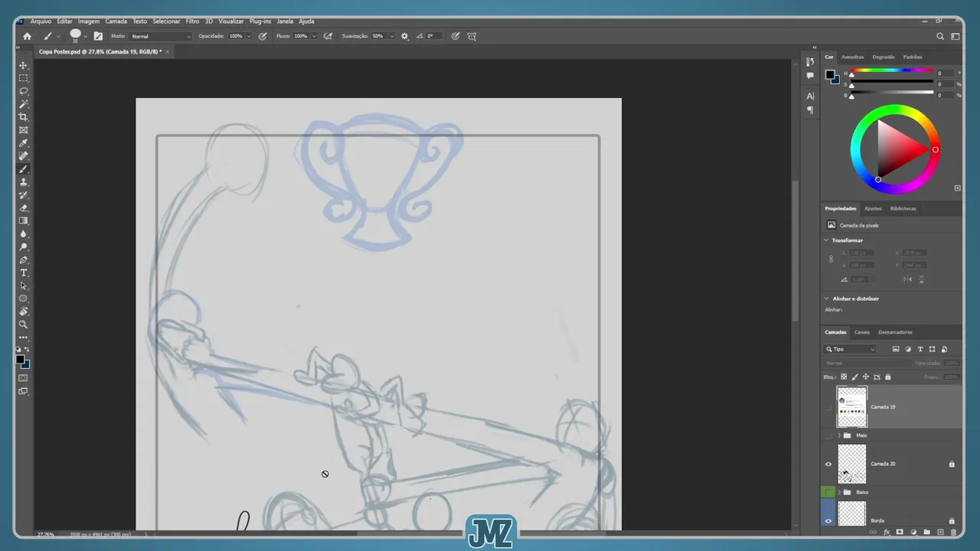Viewport: 980px width, 551px height.
Task: Toggle pressure for opacity icon
Action: click(x=263, y=36)
